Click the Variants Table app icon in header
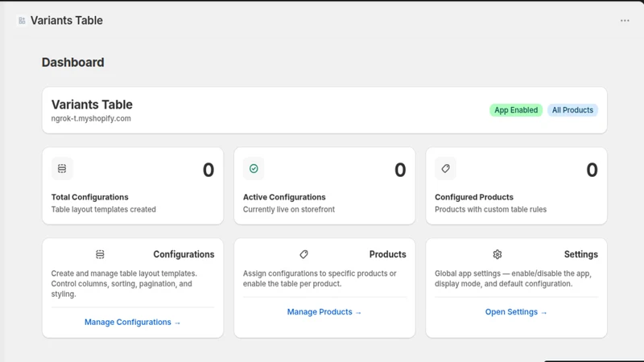Viewport: 644px width, 362px height. click(22, 21)
